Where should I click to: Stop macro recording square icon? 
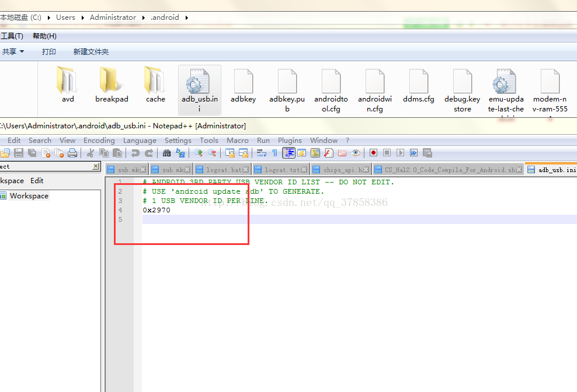[387, 153]
